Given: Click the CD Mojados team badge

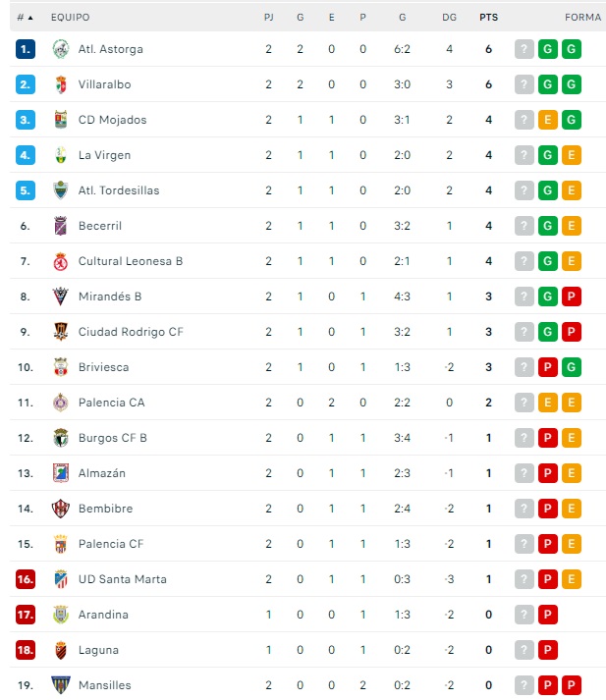Looking at the screenshot, I should click(60, 120).
